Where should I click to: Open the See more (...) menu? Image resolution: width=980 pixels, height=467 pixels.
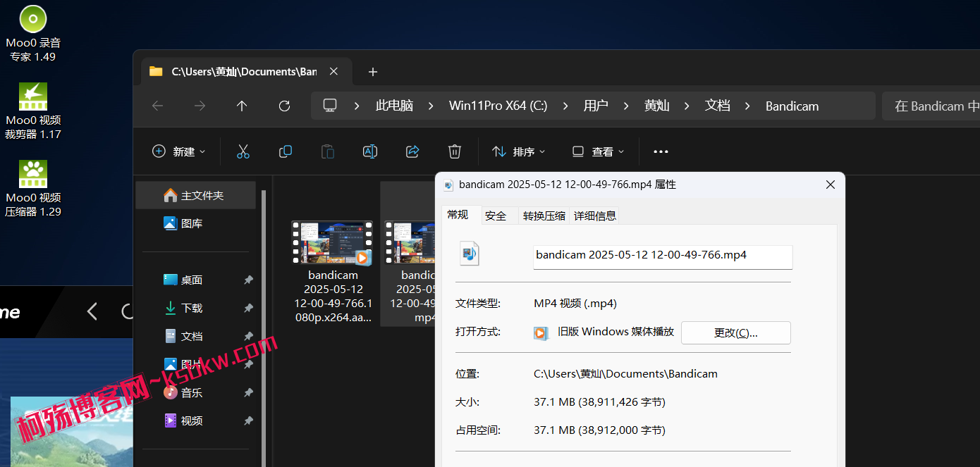(x=661, y=151)
